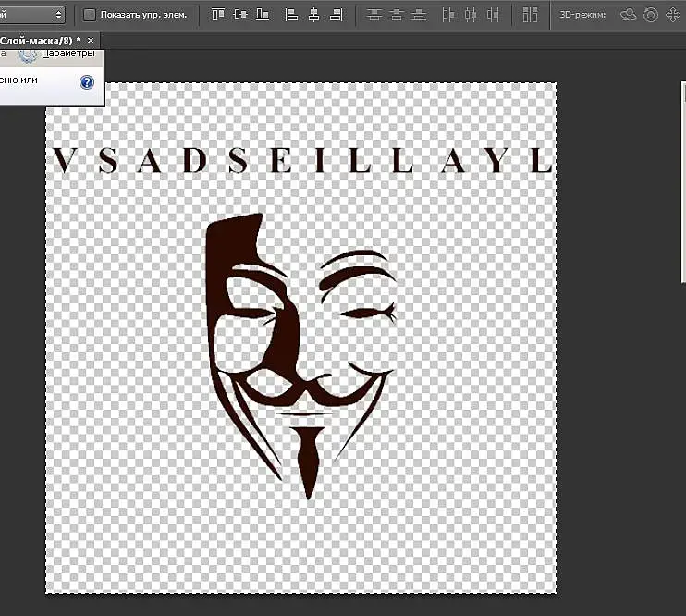This screenshot has height=616, width=686.
Task: Click the Auto-Align Layers icon
Action: pos(531,15)
